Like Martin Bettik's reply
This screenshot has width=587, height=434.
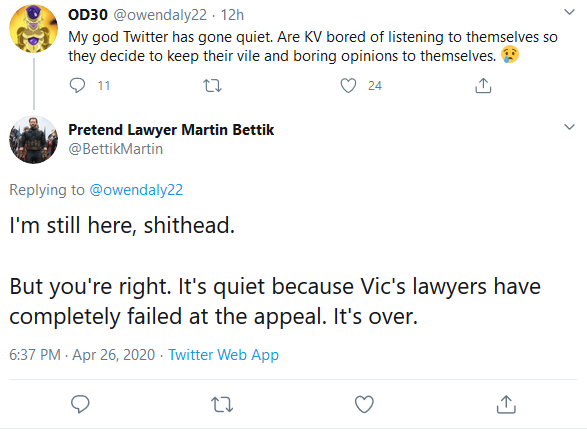click(x=364, y=404)
